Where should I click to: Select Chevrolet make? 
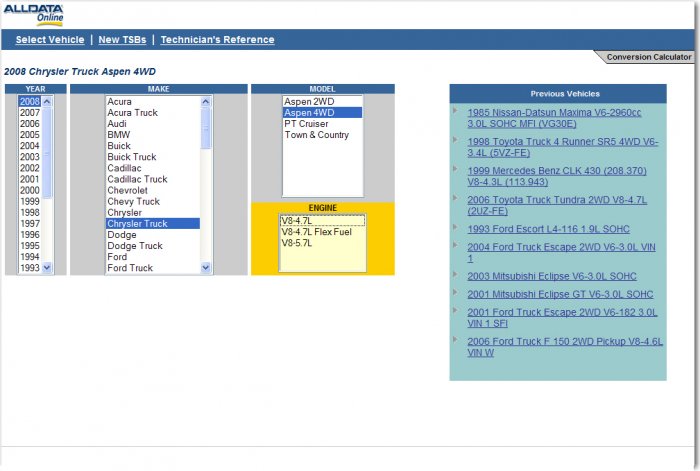(x=153, y=190)
